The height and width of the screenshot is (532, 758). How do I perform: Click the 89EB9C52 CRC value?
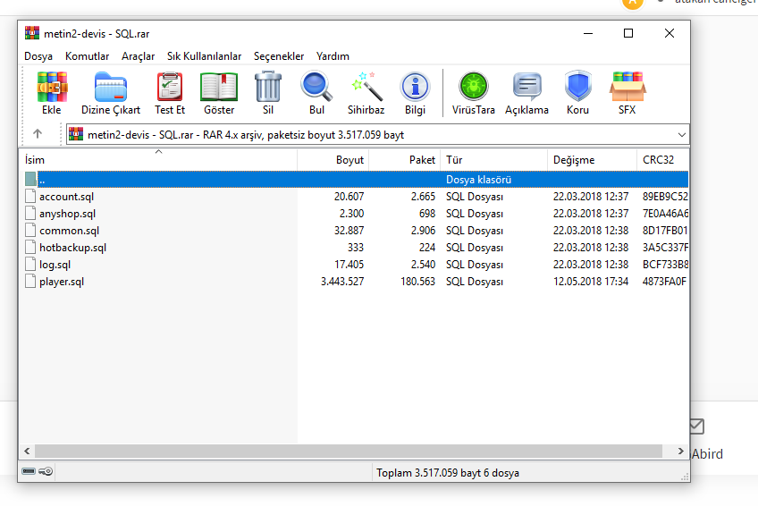pos(665,197)
